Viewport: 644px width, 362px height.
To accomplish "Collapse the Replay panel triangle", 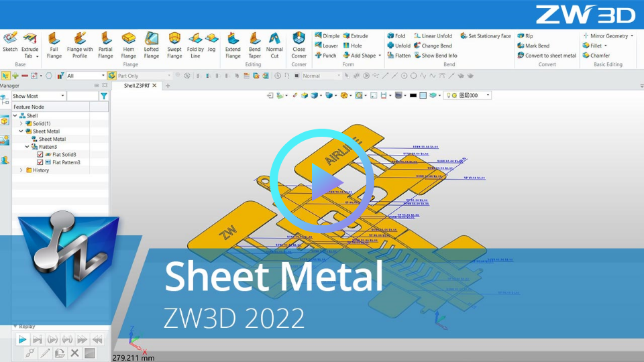I will pyautogui.click(x=15, y=326).
